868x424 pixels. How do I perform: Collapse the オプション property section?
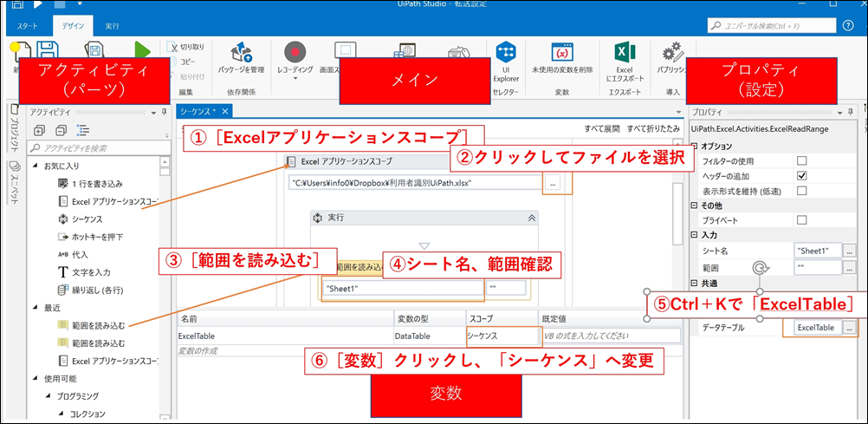coord(695,147)
